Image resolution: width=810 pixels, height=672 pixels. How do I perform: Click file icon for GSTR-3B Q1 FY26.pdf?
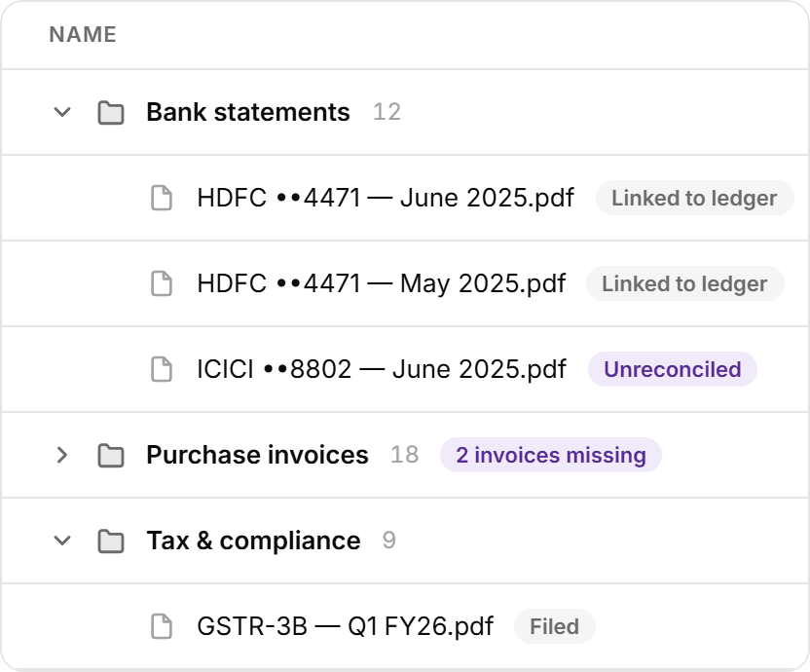click(162, 626)
